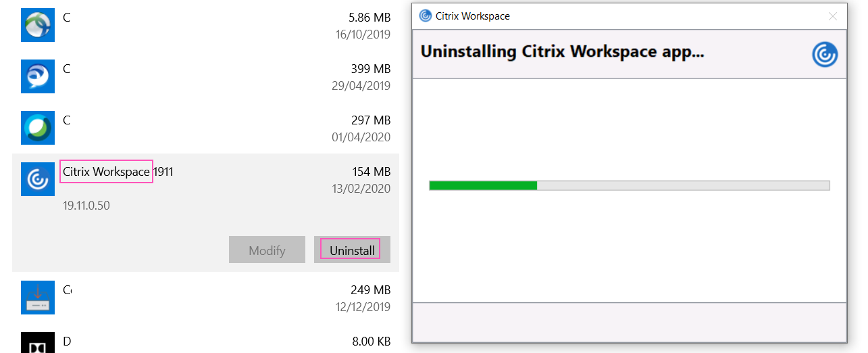
Task: Click the Citrix Workspace swirl icon in the app list
Action: click(38, 179)
